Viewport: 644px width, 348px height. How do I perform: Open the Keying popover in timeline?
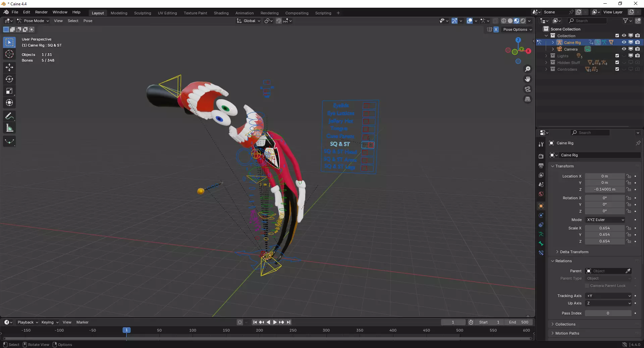(x=50, y=322)
